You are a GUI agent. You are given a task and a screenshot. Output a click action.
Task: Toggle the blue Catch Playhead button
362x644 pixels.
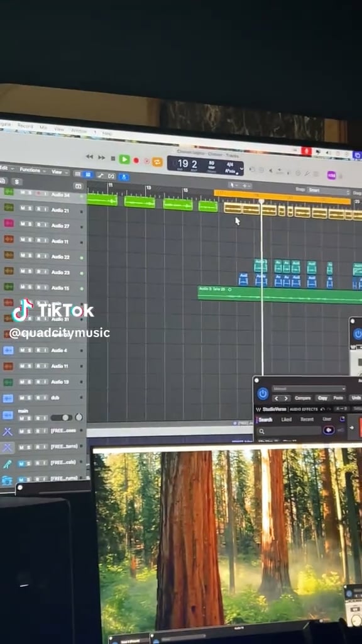pos(124,177)
